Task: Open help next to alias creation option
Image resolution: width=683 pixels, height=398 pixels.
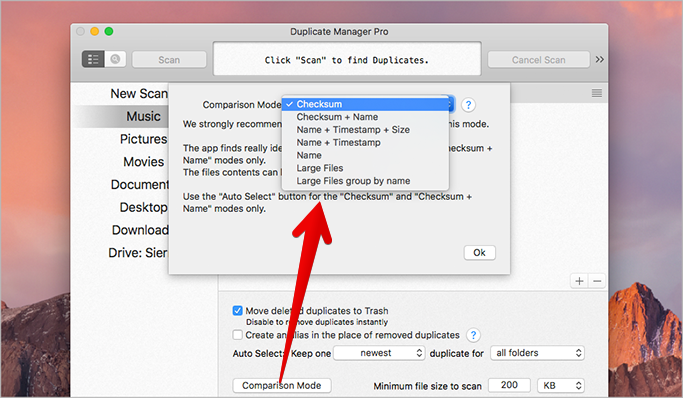Action: tap(473, 335)
